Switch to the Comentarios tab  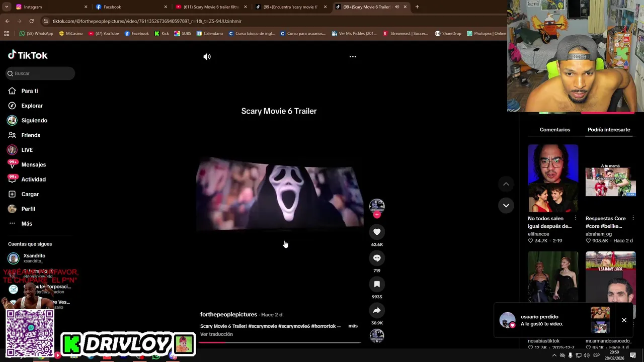click(x=555, y=130)
